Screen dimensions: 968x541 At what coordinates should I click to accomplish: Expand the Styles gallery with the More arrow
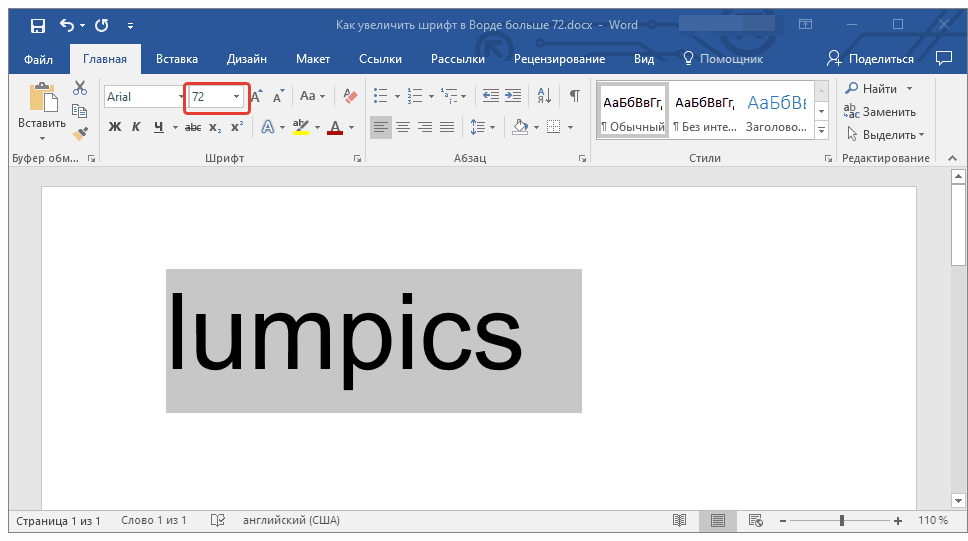click(x=822, y=131)
